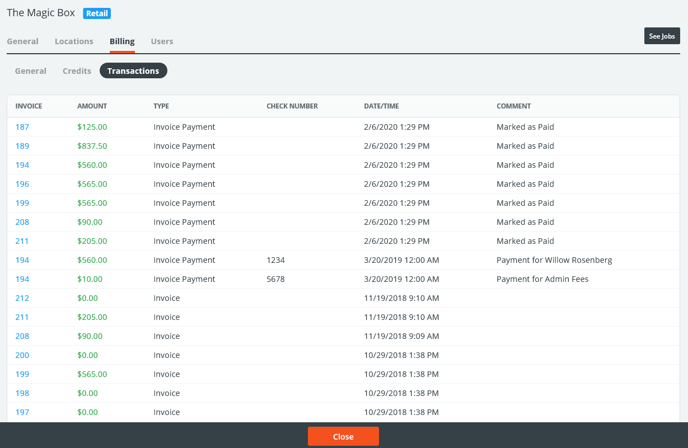Open the Locations tab

click(x=74, y=42)
